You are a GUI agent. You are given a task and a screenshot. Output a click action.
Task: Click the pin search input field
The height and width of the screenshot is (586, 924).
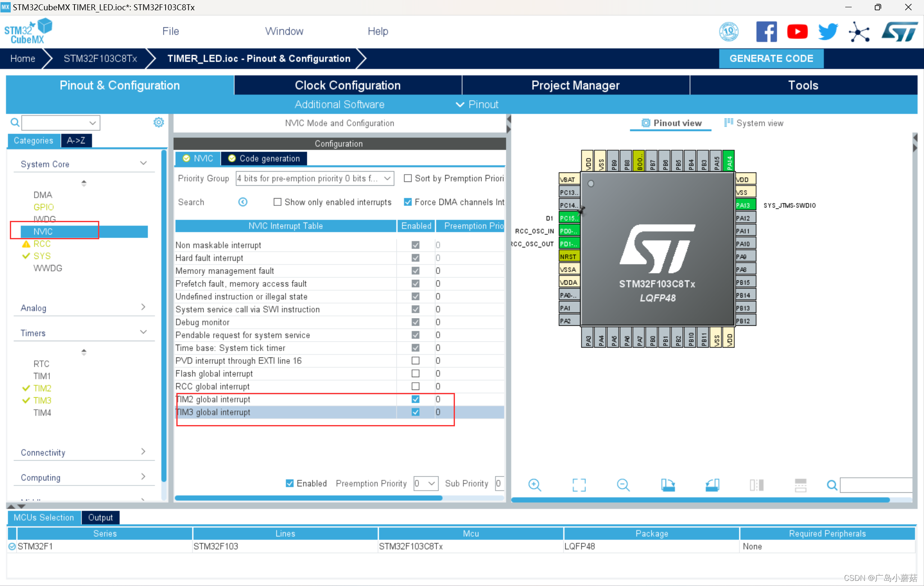pyautogui.click(x=876, y=485)
